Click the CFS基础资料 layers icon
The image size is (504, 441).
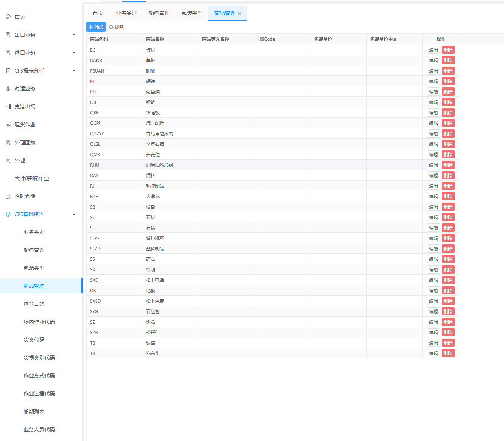pyautogui.click(x=8, y=214)
